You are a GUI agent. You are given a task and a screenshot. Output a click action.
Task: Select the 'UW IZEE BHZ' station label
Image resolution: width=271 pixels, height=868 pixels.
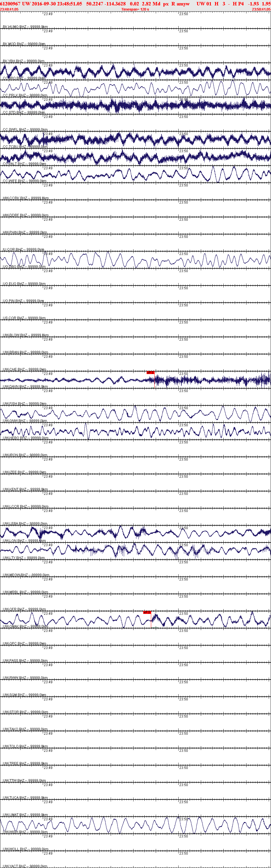click(x=25, y=472)
